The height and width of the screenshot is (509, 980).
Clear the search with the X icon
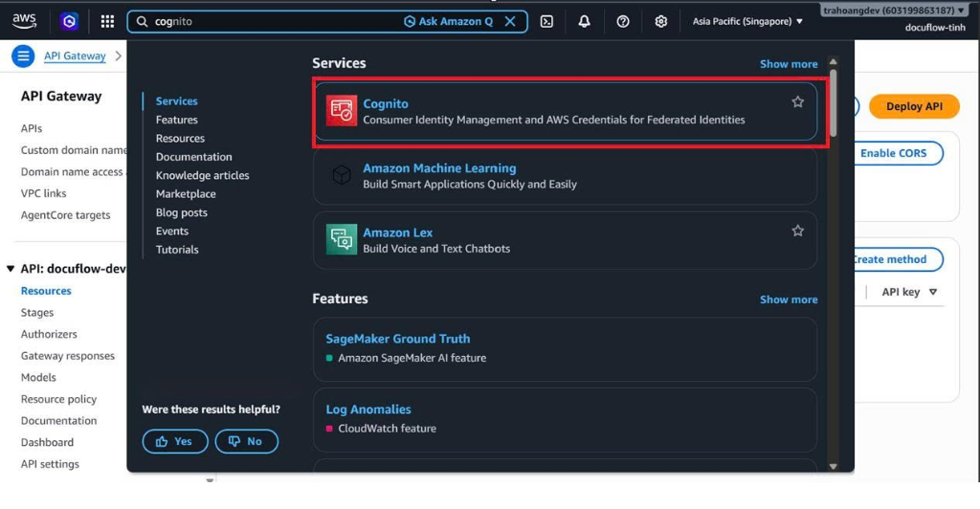(510, 21)
